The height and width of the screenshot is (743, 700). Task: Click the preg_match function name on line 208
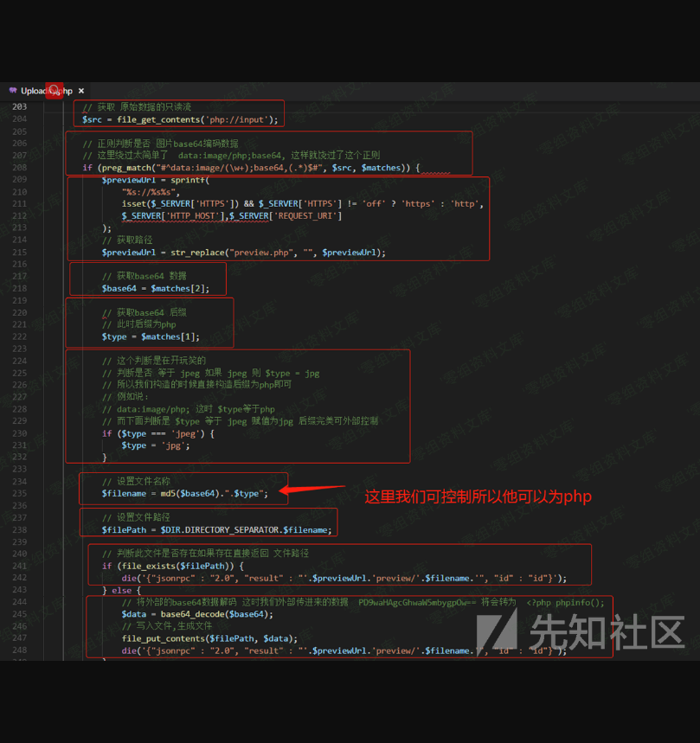tap(122, 168)
